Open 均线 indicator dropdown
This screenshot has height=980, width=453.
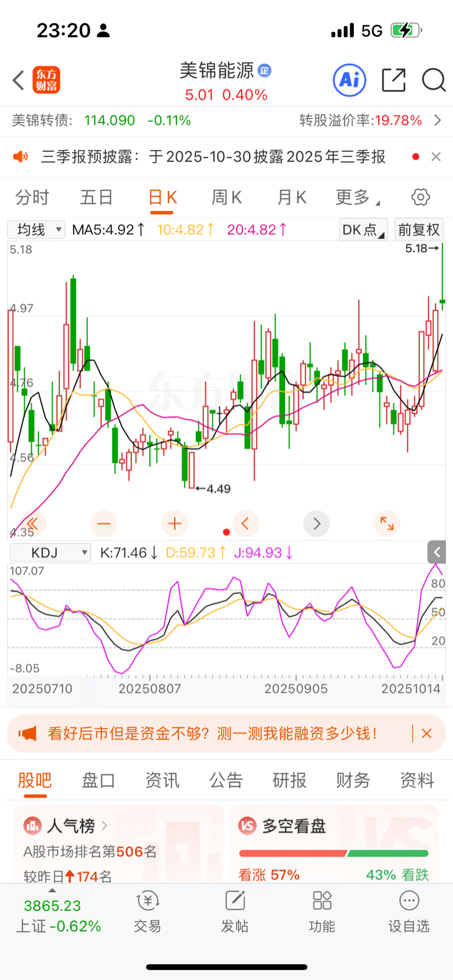[36, 229]
